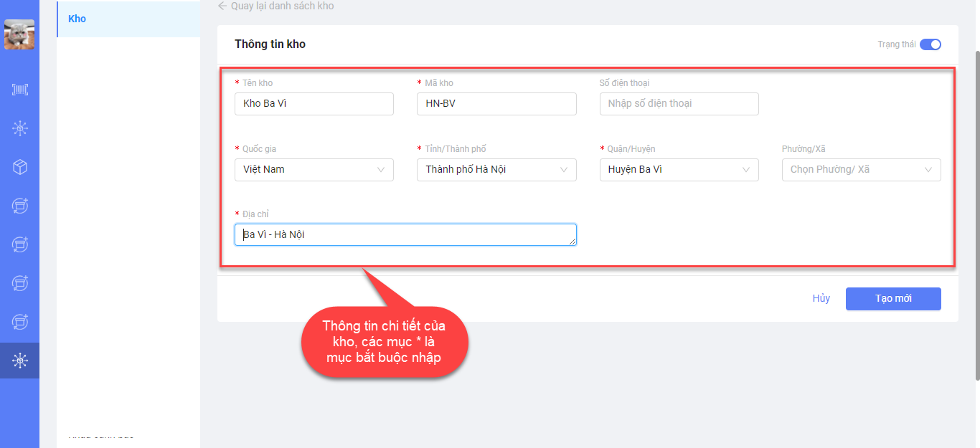Viewport: 980px width, 448px height.
Task: Click the store-sync icon directly below the cube
Action: point(20,206)
